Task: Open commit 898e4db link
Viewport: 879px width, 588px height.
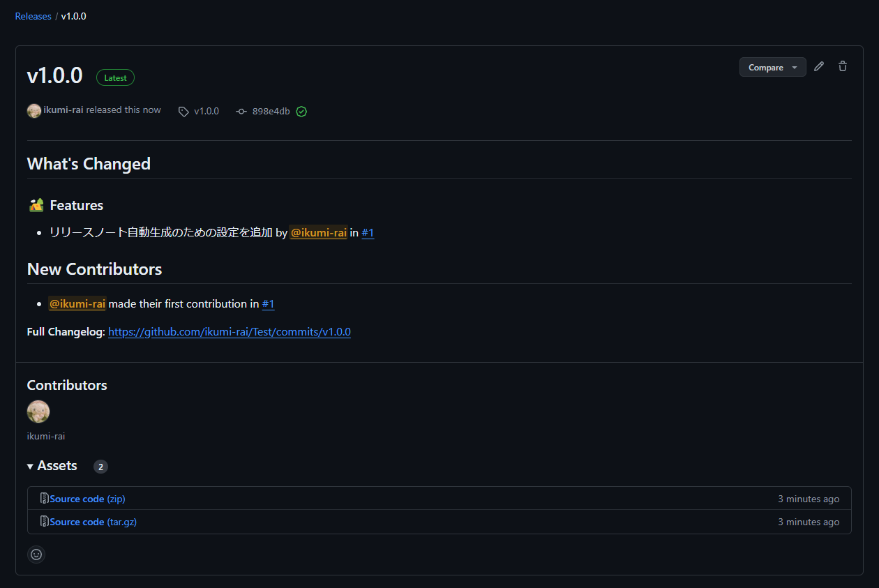Action: click(271, 112)
